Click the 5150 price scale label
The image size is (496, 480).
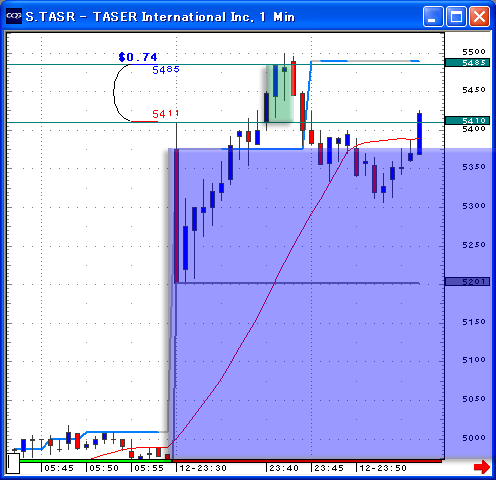tap(474, 322)
